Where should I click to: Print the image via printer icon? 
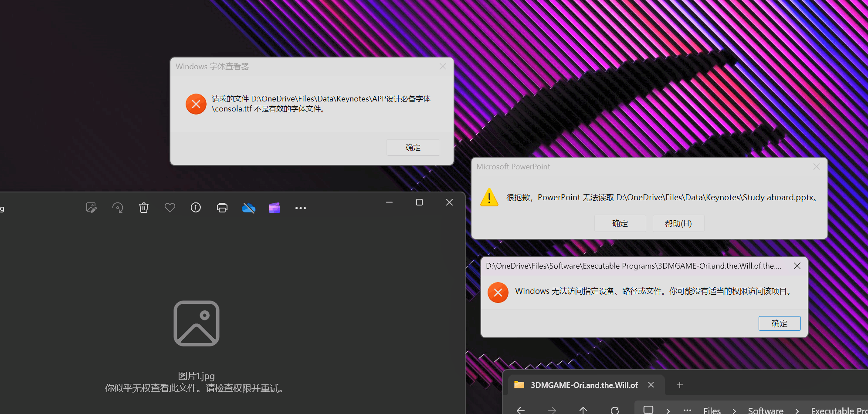click(222, 208)
